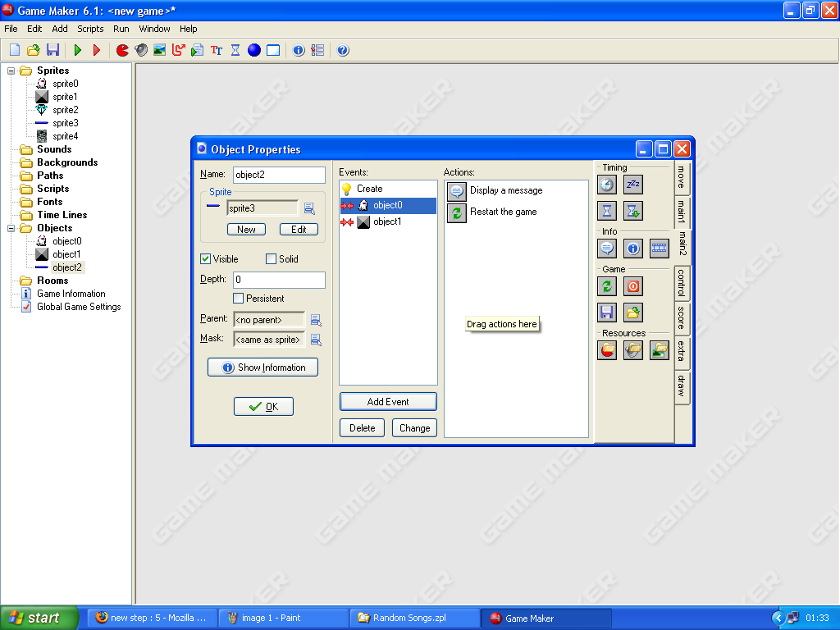Choose the replace sprite action icon under Resources
Screen dimensions: 840x630
[607, 350]
